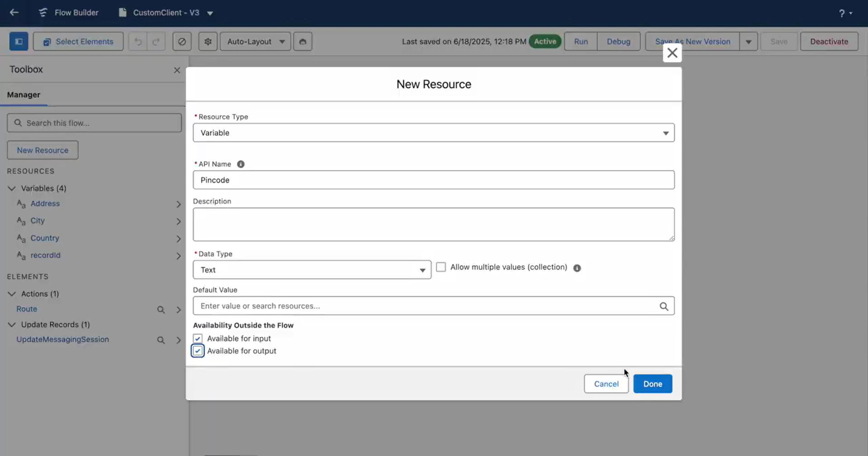Click the paste elements clipboard icon

302,41
